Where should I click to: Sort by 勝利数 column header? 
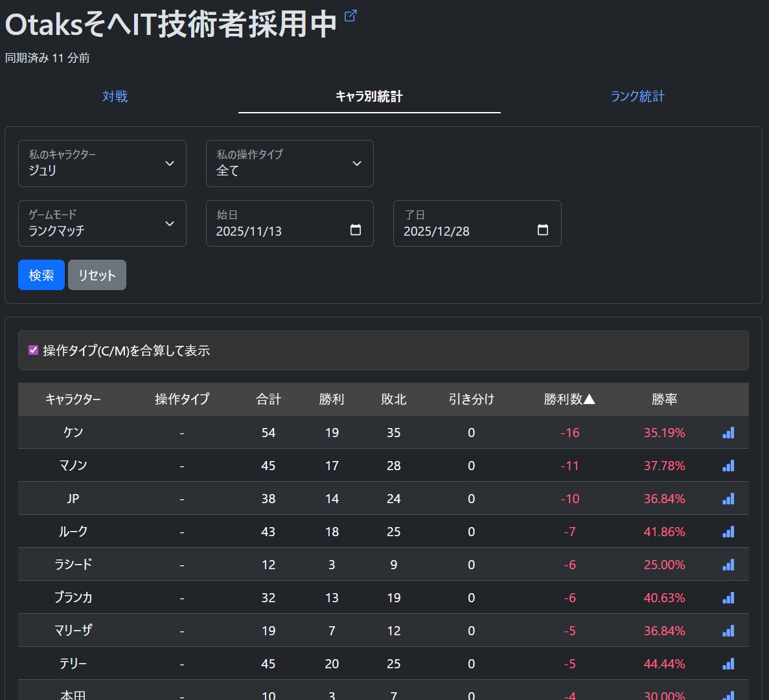569,399
